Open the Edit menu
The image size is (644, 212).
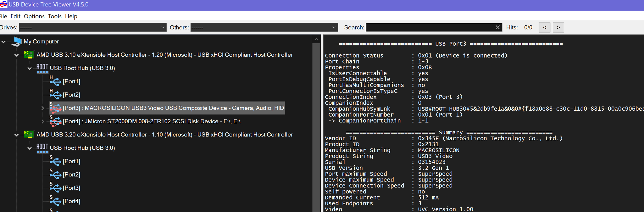point(15,16)
